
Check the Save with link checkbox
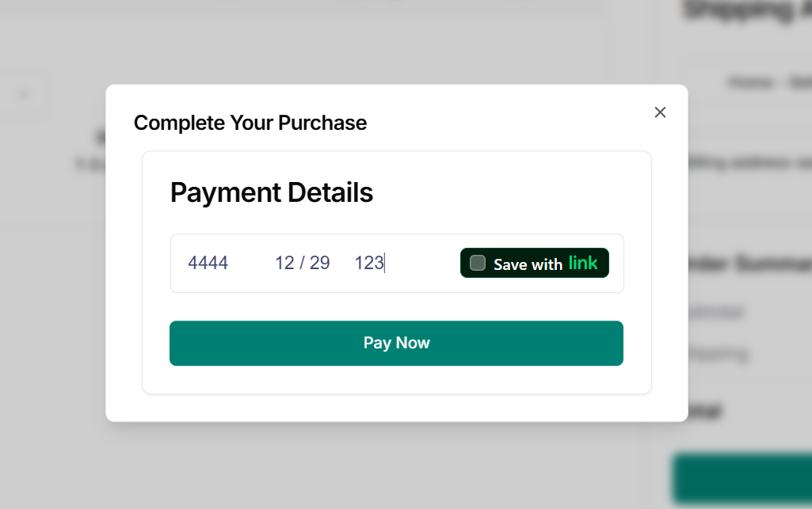pyautogui.click(x=478, y=263)
